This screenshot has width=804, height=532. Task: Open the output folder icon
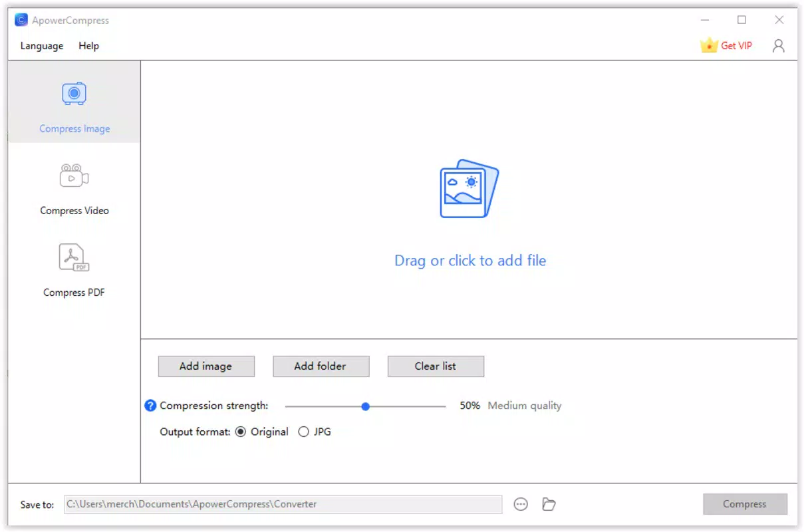549,504
